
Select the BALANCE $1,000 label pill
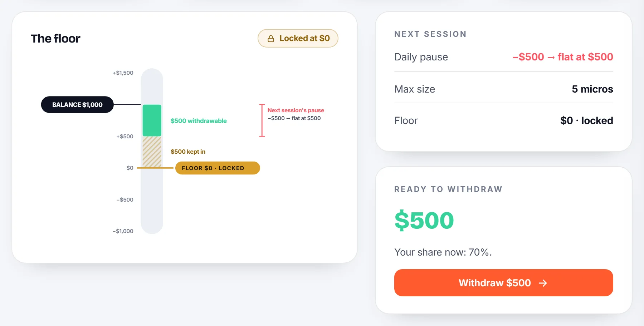click(x=77, y=105)
